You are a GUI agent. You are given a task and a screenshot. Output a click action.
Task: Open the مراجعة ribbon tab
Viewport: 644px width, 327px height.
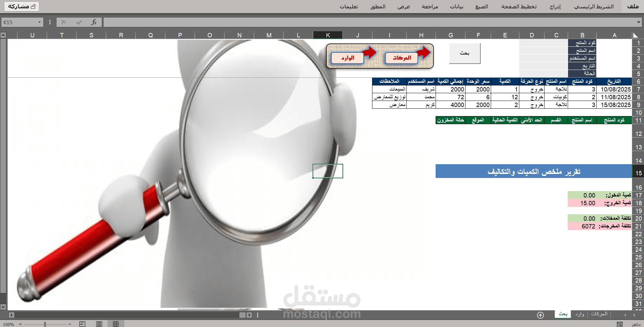430,6
